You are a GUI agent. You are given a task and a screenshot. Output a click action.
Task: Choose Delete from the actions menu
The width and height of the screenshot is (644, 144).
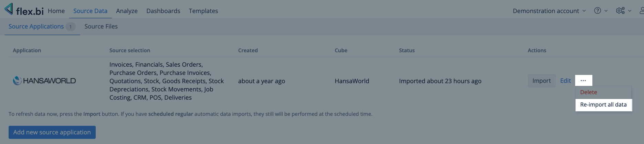(589, 92)
